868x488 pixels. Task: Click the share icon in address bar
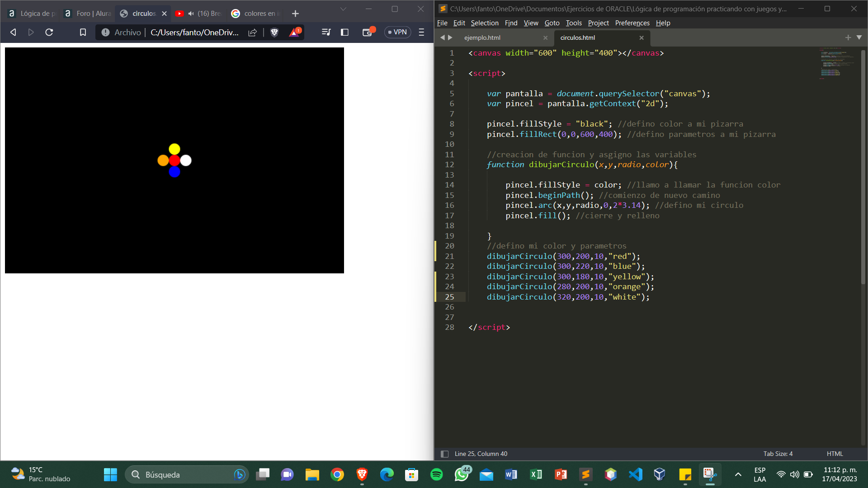point(253,32)
